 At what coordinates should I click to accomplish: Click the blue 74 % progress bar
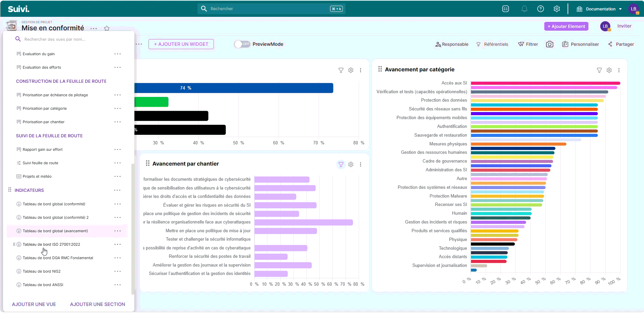tap(233, 88)
